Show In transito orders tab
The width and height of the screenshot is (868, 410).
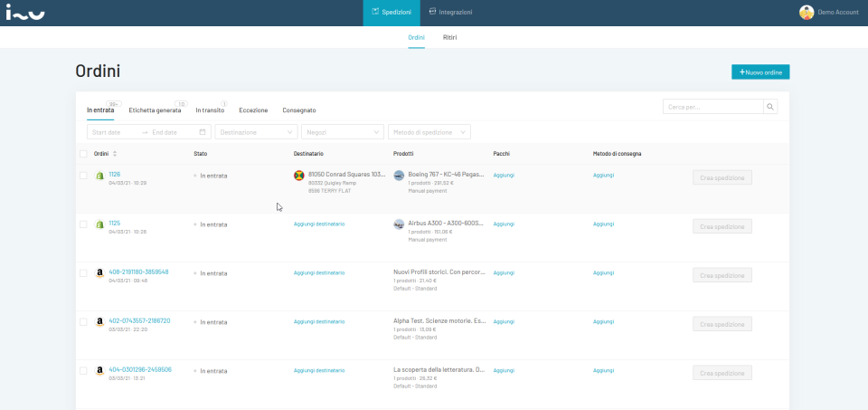coord(211,110)
